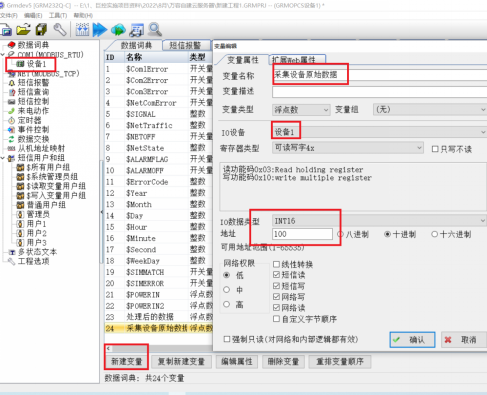Click the 变量描述 input field

pos(379,92)
